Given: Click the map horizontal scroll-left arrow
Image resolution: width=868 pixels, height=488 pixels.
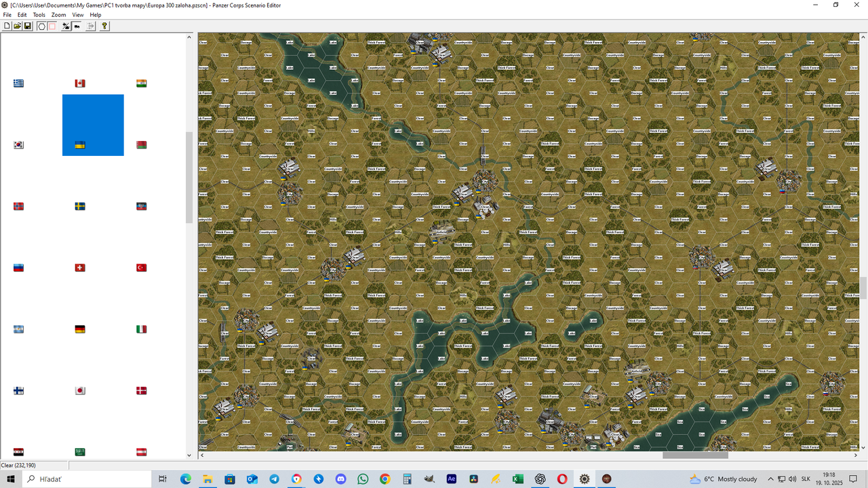Looking at the screenshot, I should point(202,455).
